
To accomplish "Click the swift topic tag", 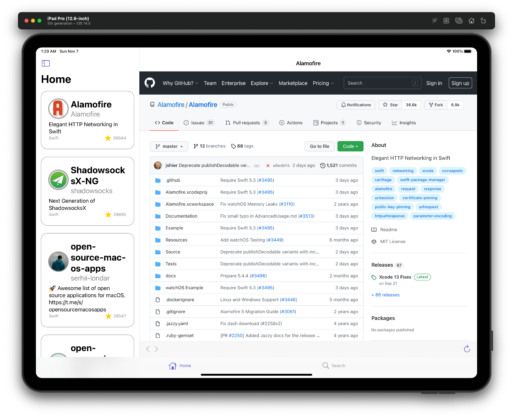I will 379,171.
